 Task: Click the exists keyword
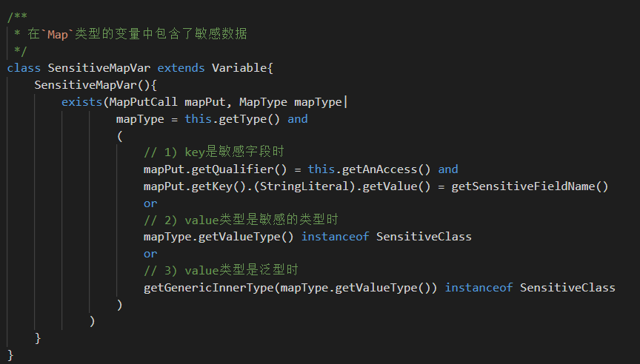pos(81,102)
